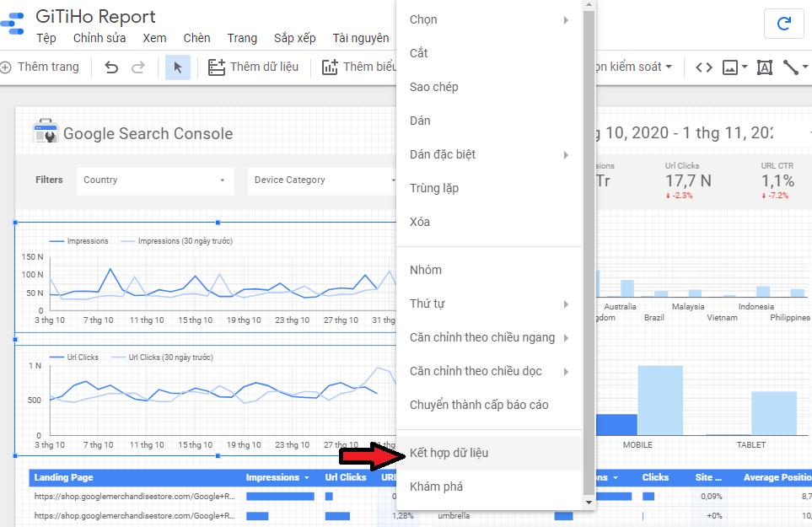Viewport: 812px width, 527px height.
Task: Click the Google Search Console logo
Action: click(46, 131)
